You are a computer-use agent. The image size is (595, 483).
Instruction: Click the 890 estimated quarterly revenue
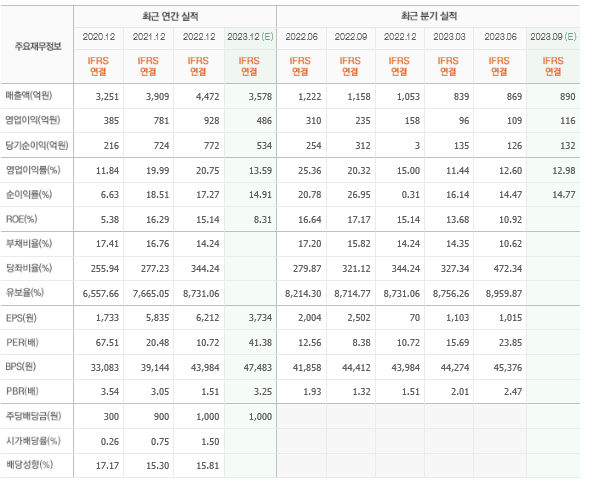click(x=568, y=97)
